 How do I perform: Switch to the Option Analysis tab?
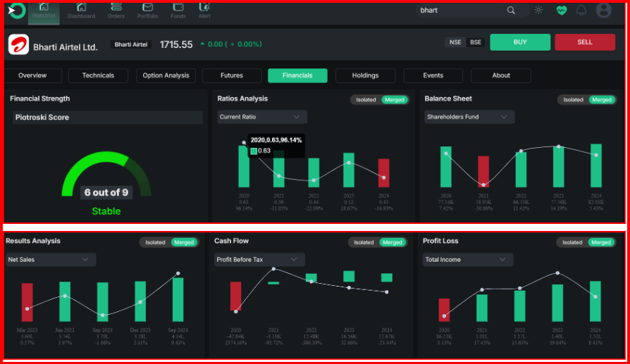point(166,75)
